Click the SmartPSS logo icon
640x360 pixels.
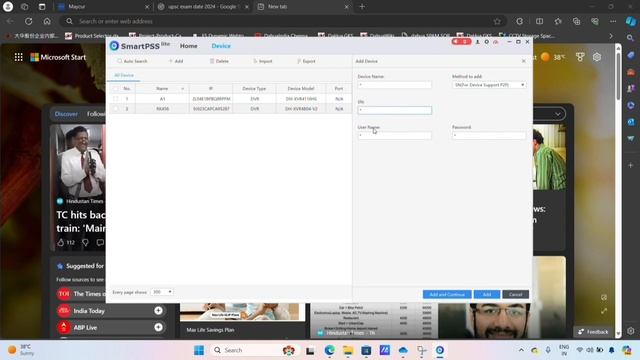114,46
